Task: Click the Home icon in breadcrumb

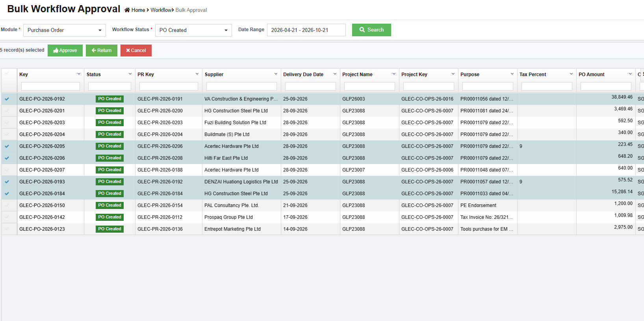Action: 127,10
